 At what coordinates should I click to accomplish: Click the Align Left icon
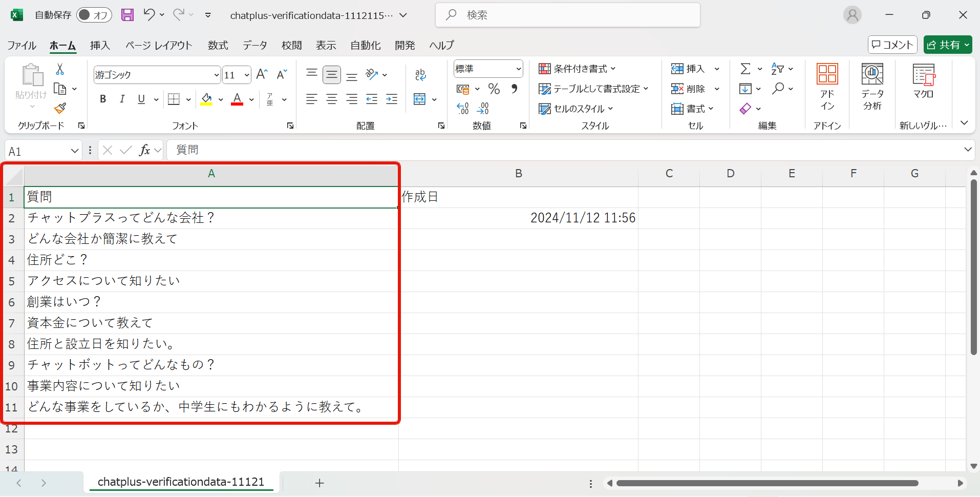(312, 99)
